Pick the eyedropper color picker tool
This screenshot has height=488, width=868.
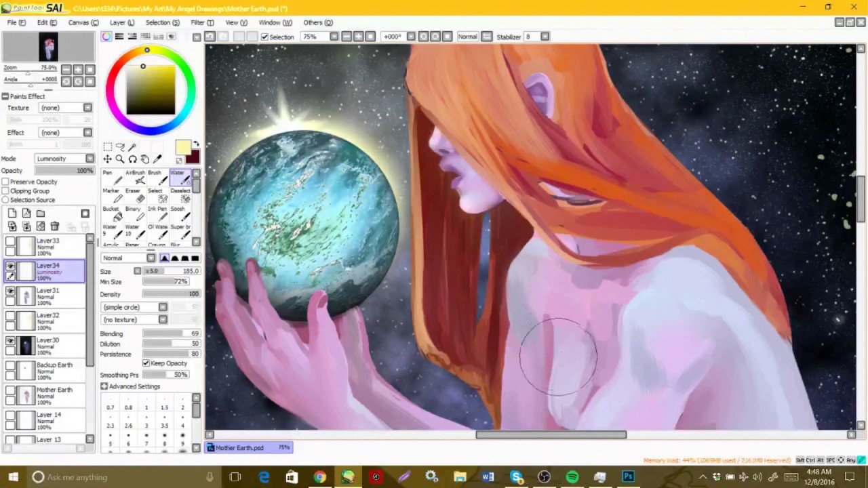click(x=157, y=159)
